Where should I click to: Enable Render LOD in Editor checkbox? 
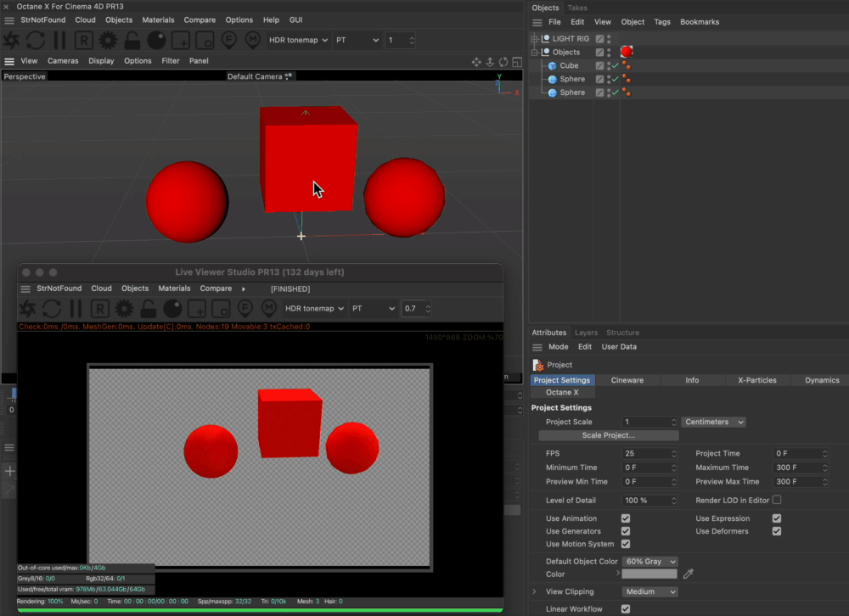coord(777,501)
